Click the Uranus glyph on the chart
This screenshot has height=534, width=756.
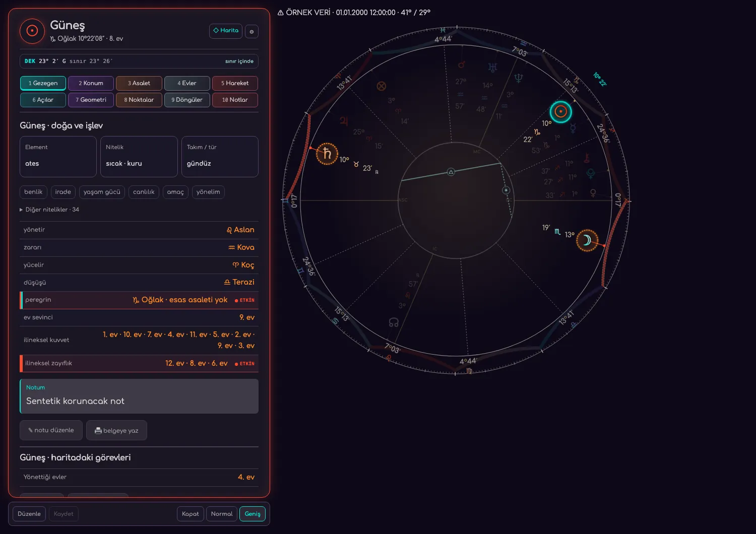[492, 67]
